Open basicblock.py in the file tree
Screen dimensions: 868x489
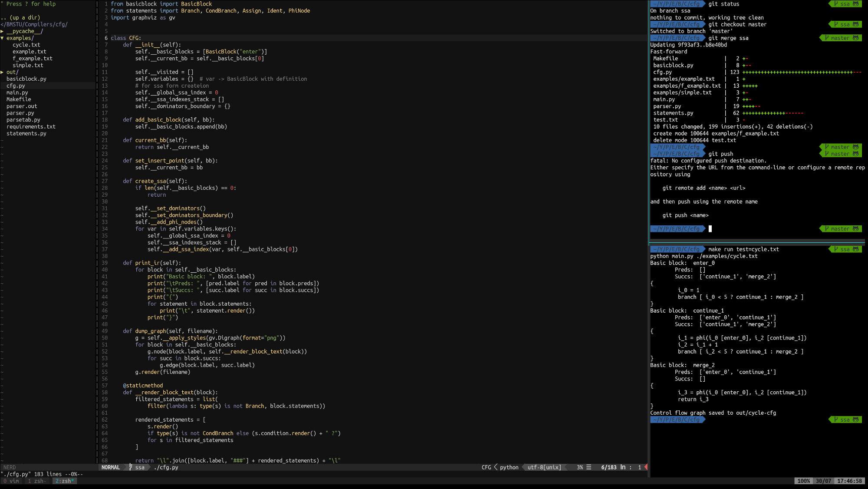pos(26,79)
